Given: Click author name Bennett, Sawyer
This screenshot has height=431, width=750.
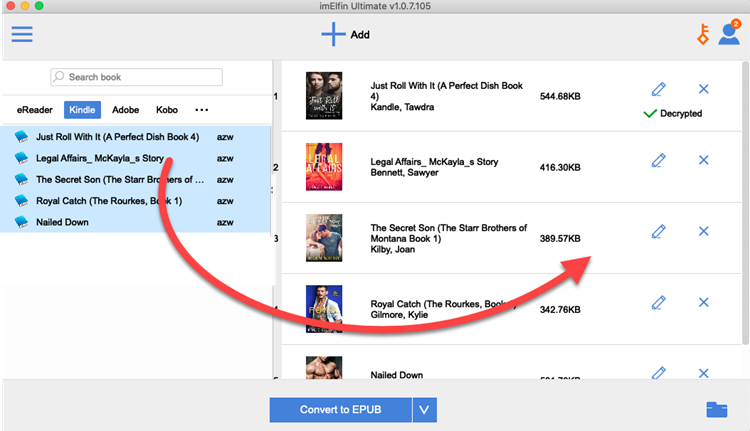Looking at the screenshot, I should point(404,173).
